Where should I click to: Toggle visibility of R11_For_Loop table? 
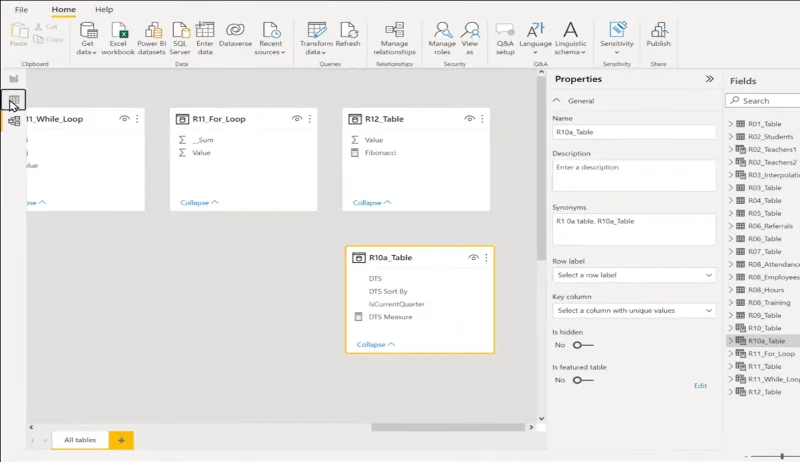pyautogui.click(x=297, y=119)
